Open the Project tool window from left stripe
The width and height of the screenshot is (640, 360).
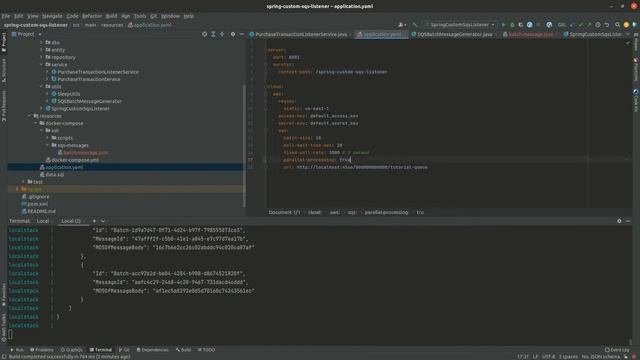(x=4, y=42)
